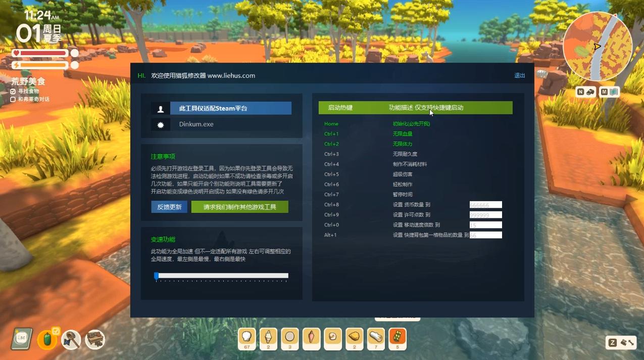The height and width of the screenshot is (360, 644).
Task: Click the hotbar item quantity field showing 66
Action: point(486,235)
